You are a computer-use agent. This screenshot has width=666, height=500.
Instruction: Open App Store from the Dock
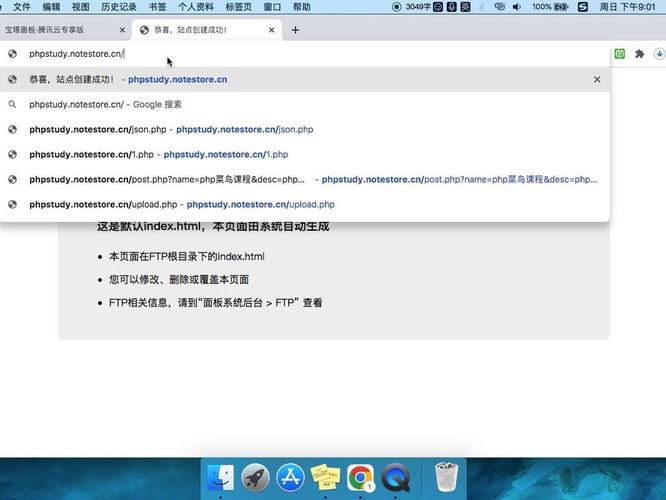[x=291, y=477]
